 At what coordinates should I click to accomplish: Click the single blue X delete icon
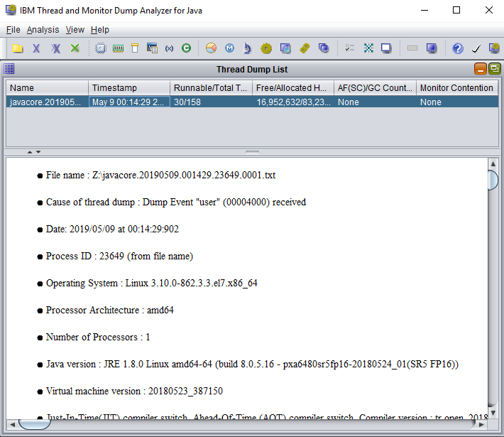(36, 48)
